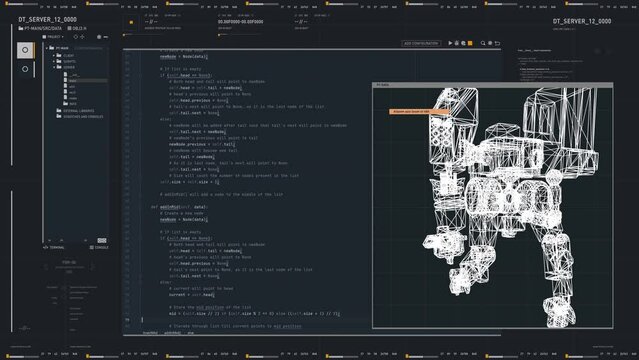The image size is (639, 360).
Task: Click the DBLD.H file label in the header
Action: tap(77, 29)
